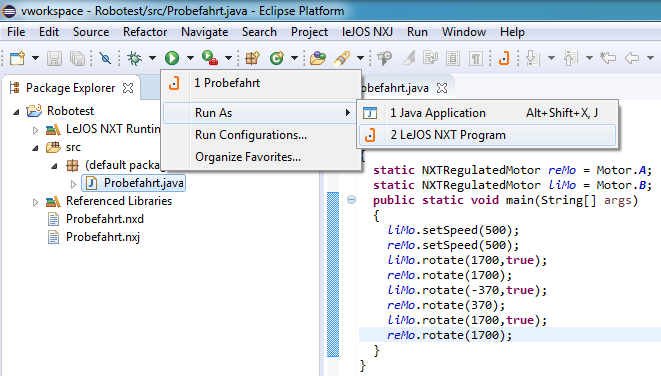661x376 pixels.
Task: Collapse the src folder node
Action: coord(35,148)
